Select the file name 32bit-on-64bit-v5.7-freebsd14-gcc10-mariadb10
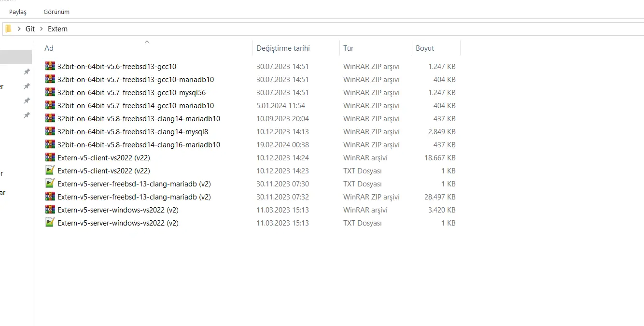This screenshot has width=644, height=326. [136, 106]
